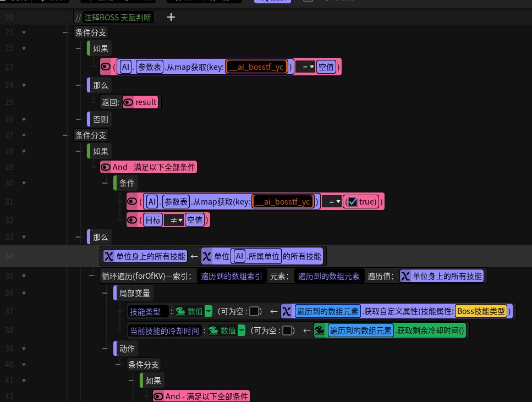Click the 当前技能的冷却时间 variable name field
The height and width of the screenshot is (402, 532).
(x=164, y=331)
